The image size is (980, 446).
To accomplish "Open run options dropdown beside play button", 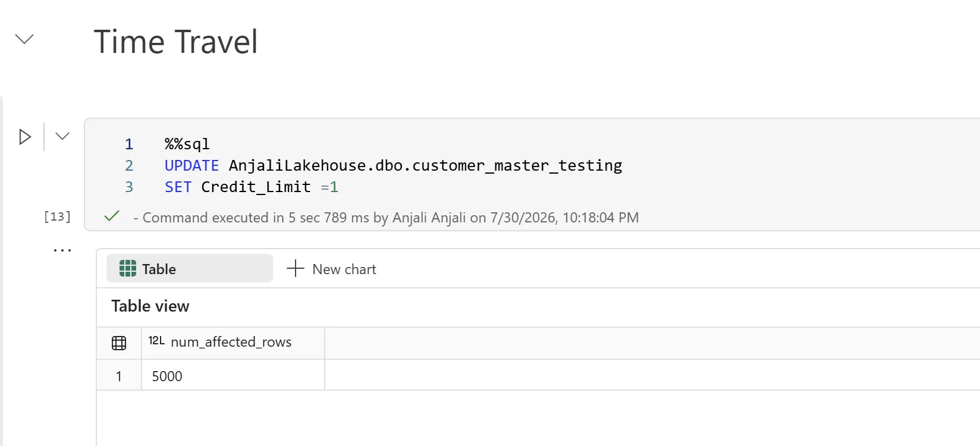I will pyautogui.click(x=62, y=137).
